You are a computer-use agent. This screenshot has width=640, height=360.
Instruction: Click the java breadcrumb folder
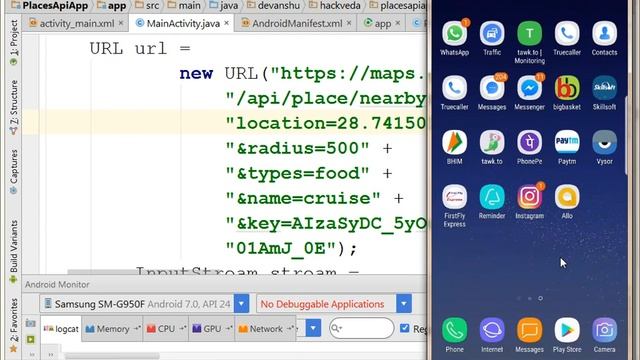pos(224,6)
